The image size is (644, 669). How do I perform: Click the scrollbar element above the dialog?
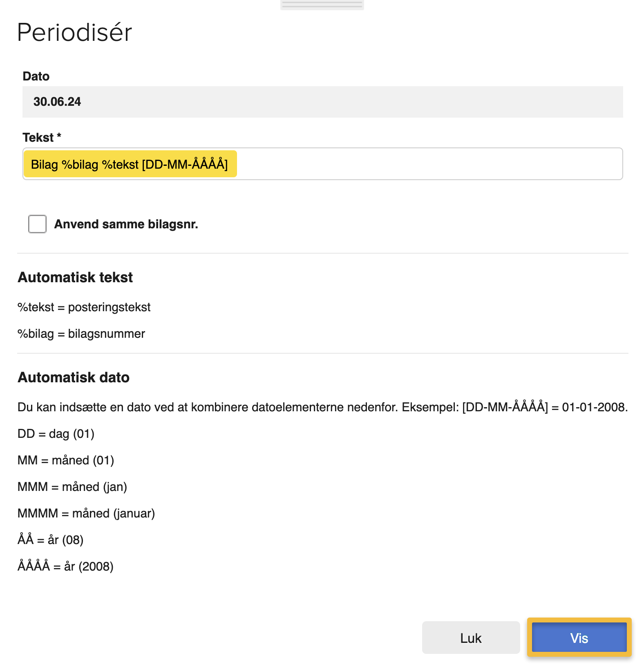322,4
